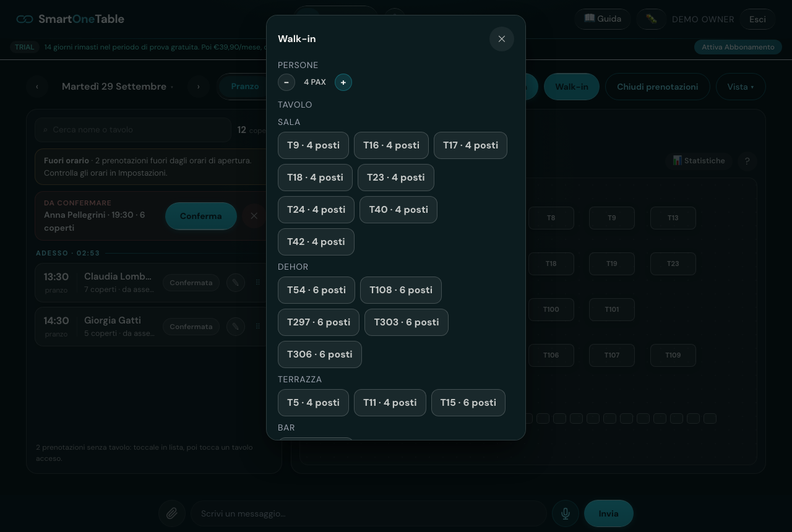Viewport: 792px width, 532px height.
Task: Edit Claudia Lombardi's reservation pencil icon
Action: click(x=235, y=283)
